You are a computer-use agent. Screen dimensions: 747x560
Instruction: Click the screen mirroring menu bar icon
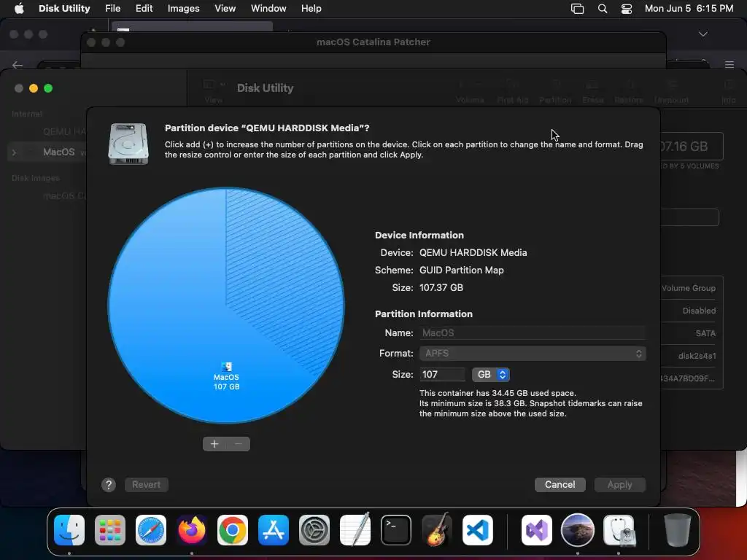click(578, 9)
